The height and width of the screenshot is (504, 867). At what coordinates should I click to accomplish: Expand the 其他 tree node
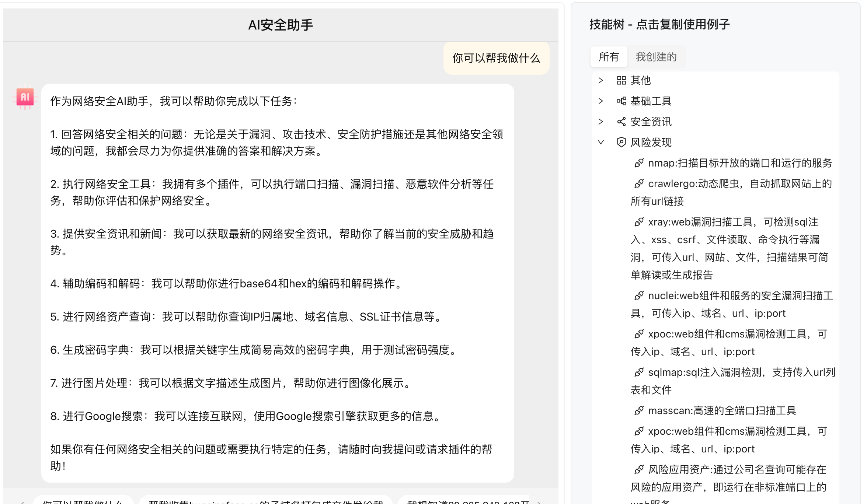coord(601,80)
